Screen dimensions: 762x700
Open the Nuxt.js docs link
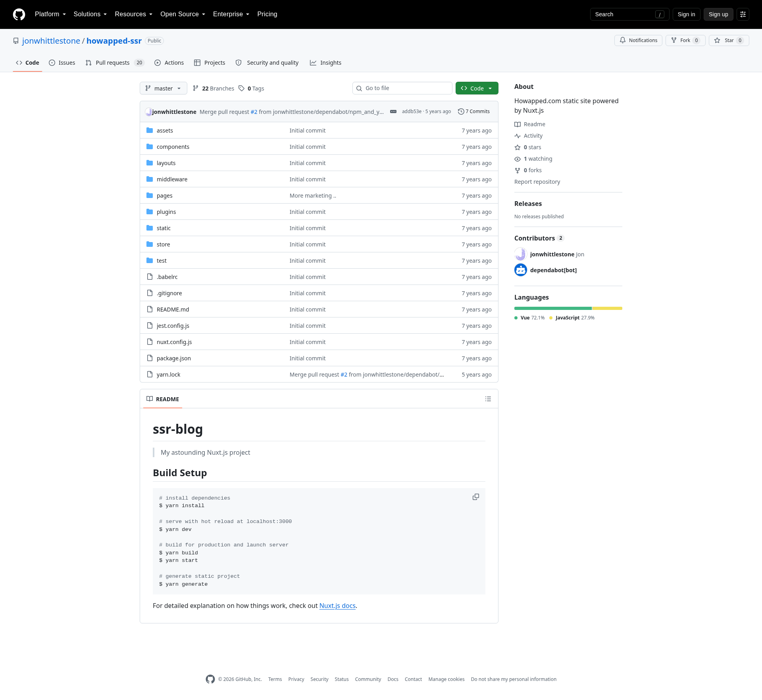coord(337,606)
